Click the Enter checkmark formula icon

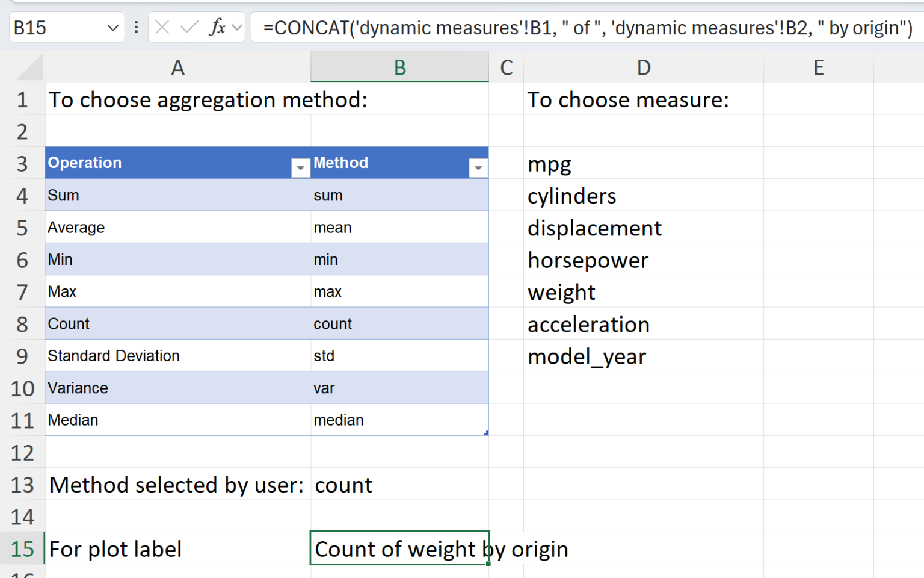[x=189, y=27]
